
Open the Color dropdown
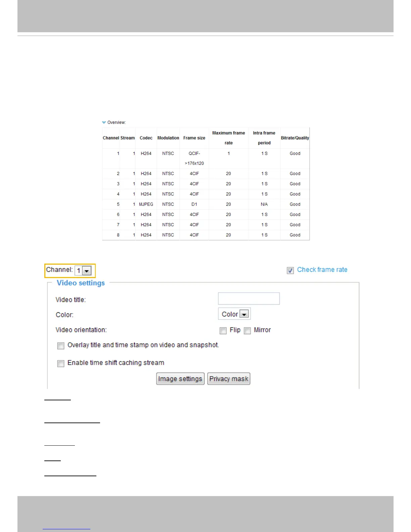click(x=234, y=314)
